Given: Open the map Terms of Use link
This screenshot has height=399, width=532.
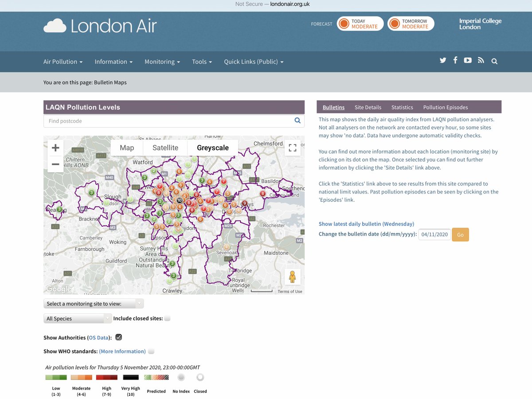Looking at the screenshot, I should click(290, 291).
